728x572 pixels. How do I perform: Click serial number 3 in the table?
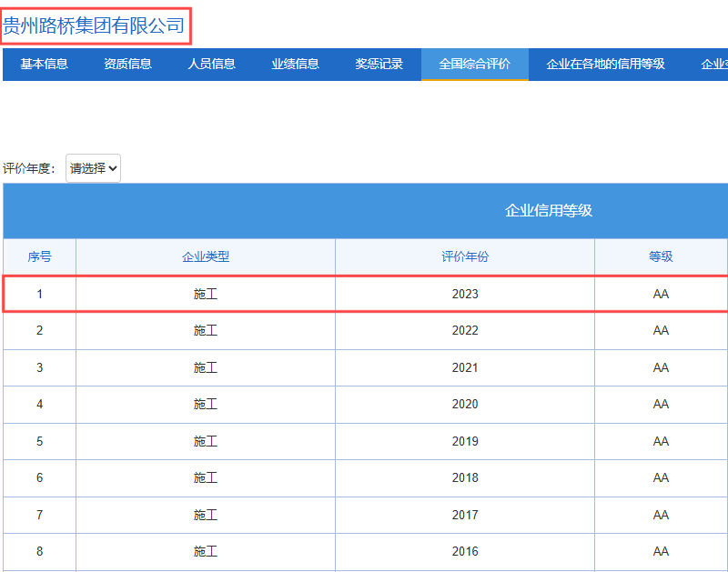click(39, 368)
